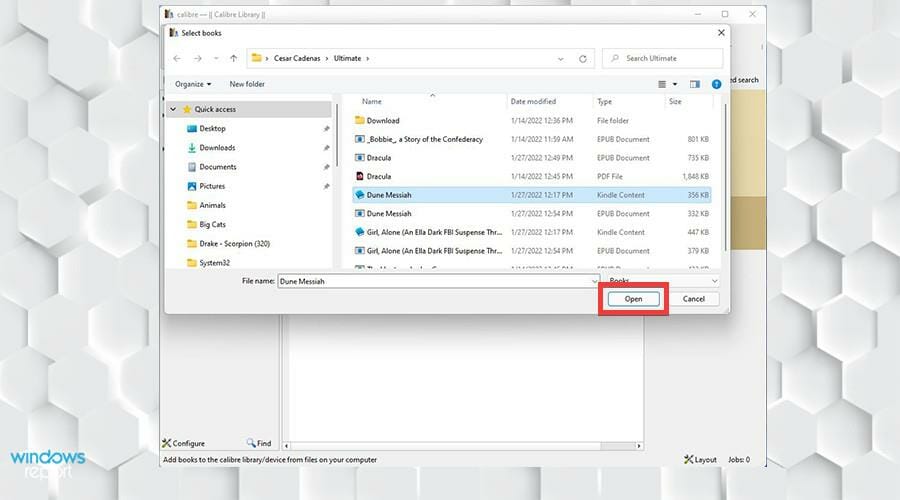The width and height of the screenshot is (900, 500).
Task: Click the sidebar vertical scrollbar
Action: coord(337,135)
